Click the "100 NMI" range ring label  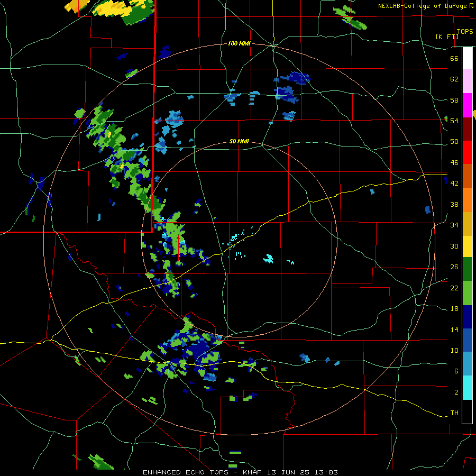coord(239,44)
